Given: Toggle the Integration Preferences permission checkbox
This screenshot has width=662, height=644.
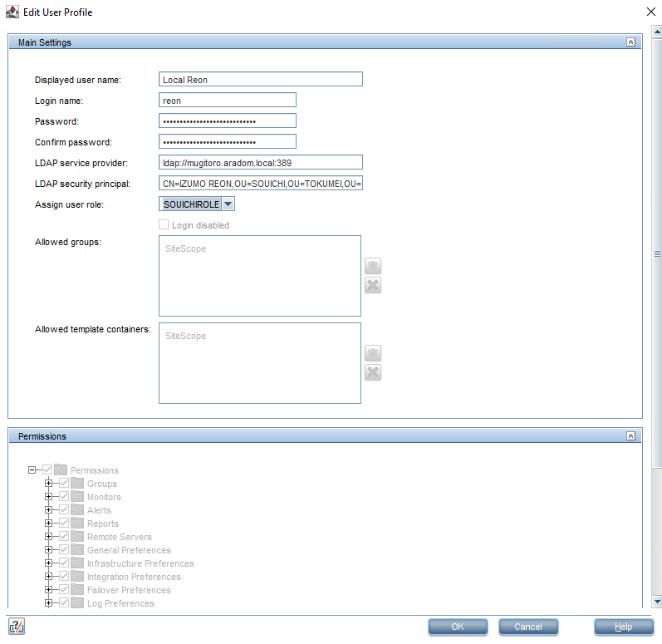Looking at the screenshot, I should coord(64,576).
